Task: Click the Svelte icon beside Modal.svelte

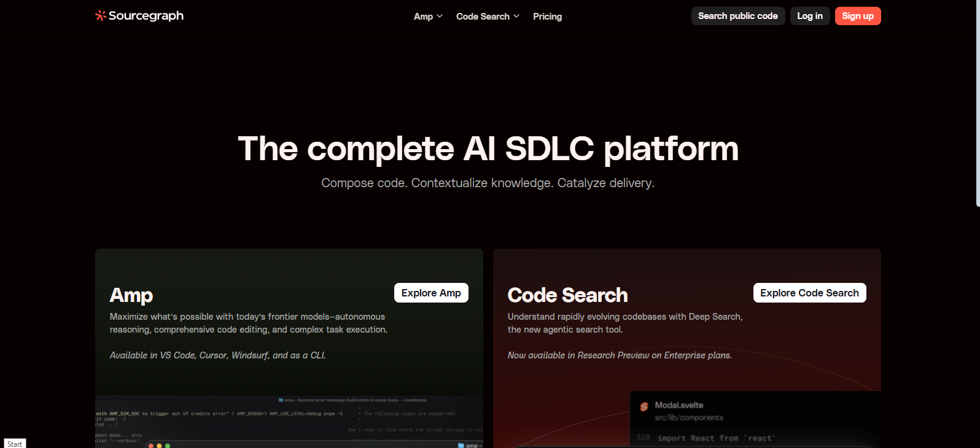Action: click(x=644, y=406)
